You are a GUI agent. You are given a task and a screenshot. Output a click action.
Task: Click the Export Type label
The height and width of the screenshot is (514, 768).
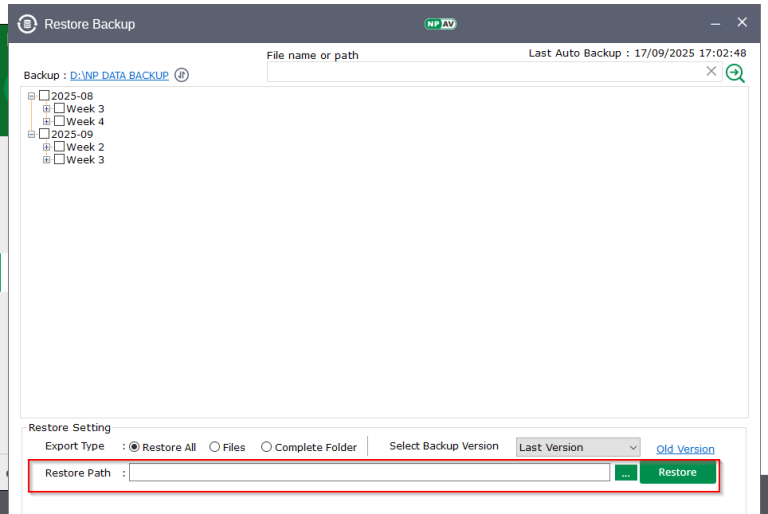pyautogui.click(x=74, y=446)
